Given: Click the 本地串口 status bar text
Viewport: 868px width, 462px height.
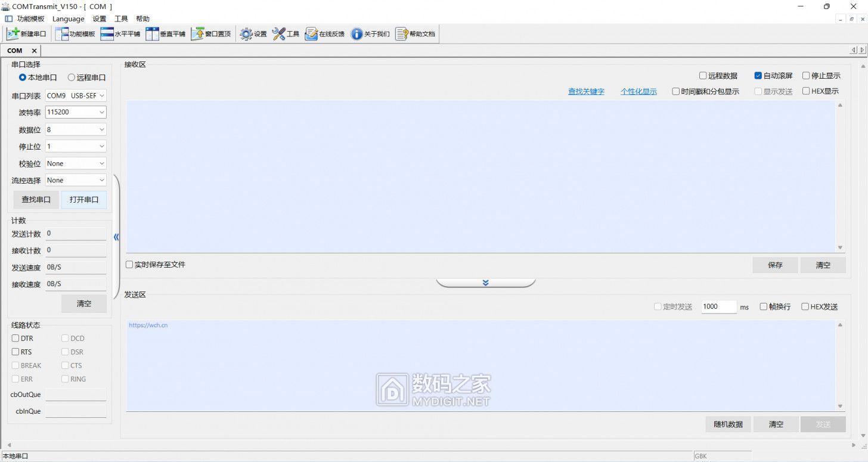Looking at the screenshot, I should click(x=15, y=456).
